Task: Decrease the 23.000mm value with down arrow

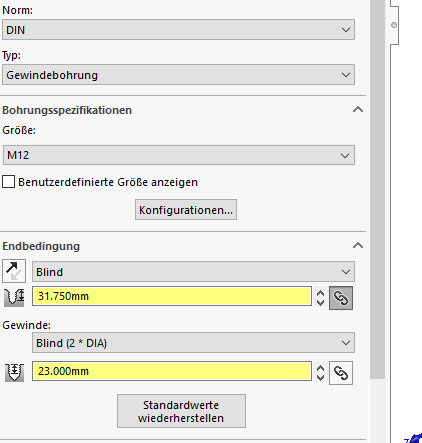Action: point(320,377)
